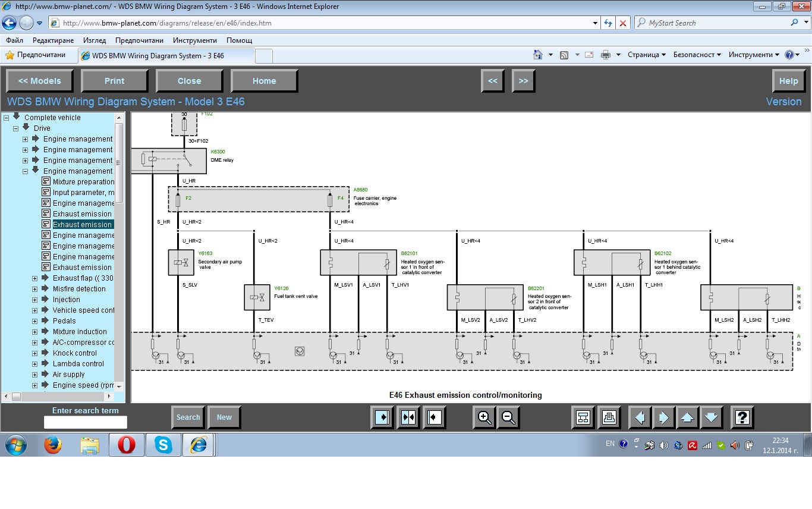Click the IE command bar printer icon
Viewport: 812px width, 509px height.
pyautogui.click(x=606, y=55)
